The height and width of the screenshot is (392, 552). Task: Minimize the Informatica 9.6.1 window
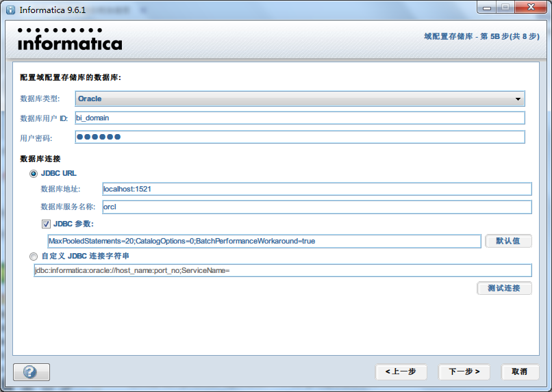coord(487,8)
